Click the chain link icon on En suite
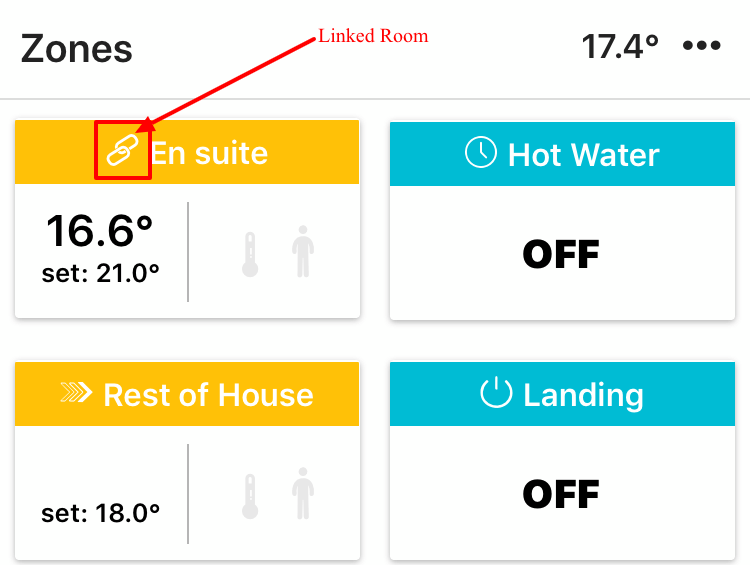 pos(122,150)
